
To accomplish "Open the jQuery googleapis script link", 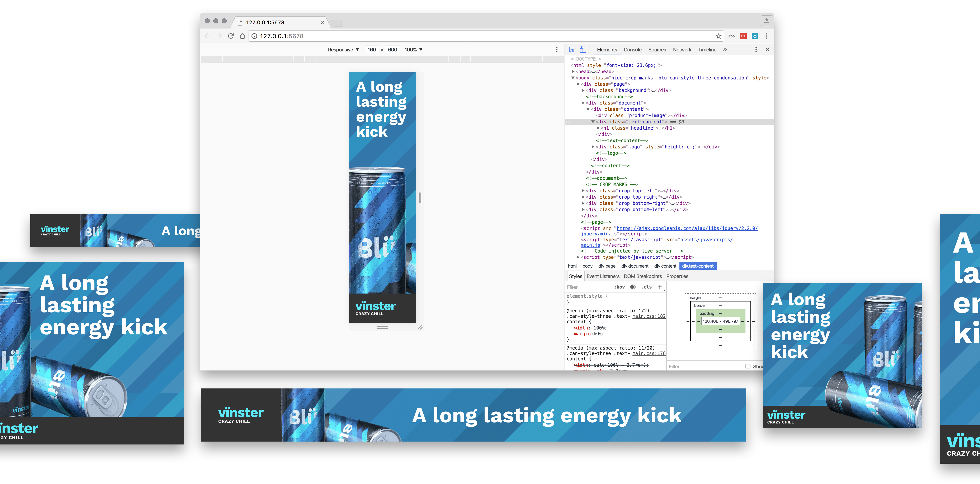I will pos(687,229).
